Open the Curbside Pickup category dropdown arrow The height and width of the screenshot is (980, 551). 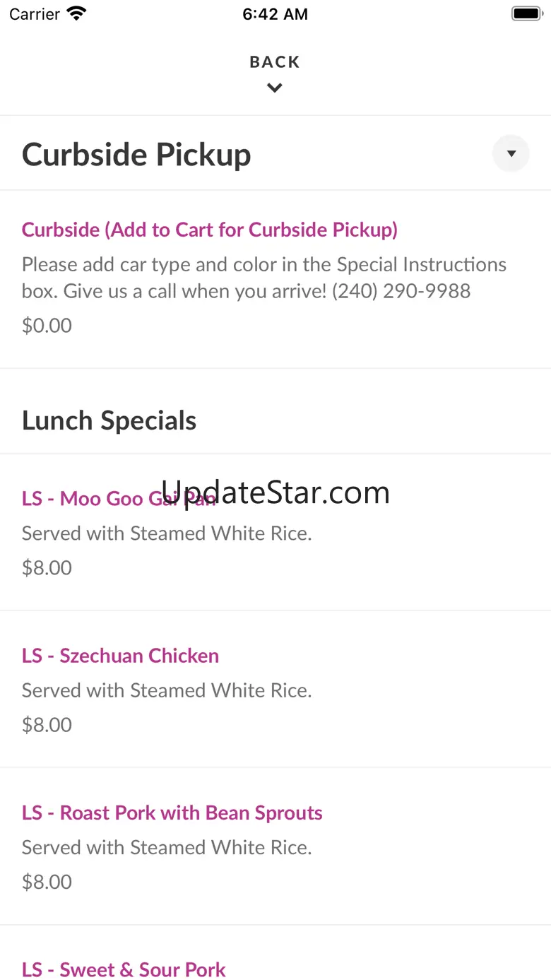click(511, 154)
